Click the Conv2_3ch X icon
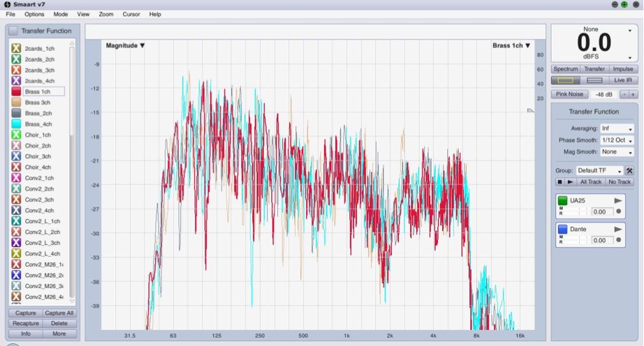Screen dimensions: 644x346 click(16, 200)
